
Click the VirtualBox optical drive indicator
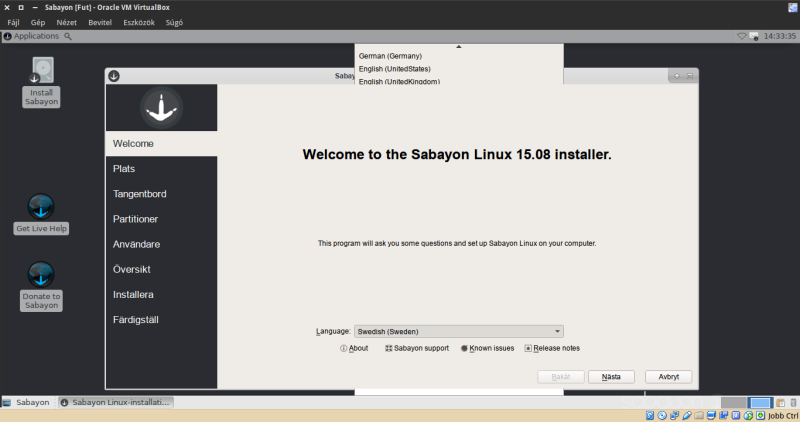[x=662, y=415]
